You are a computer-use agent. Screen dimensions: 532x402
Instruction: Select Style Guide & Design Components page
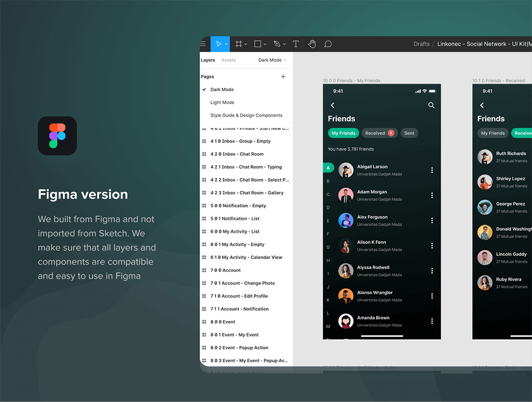coord(246,115)
